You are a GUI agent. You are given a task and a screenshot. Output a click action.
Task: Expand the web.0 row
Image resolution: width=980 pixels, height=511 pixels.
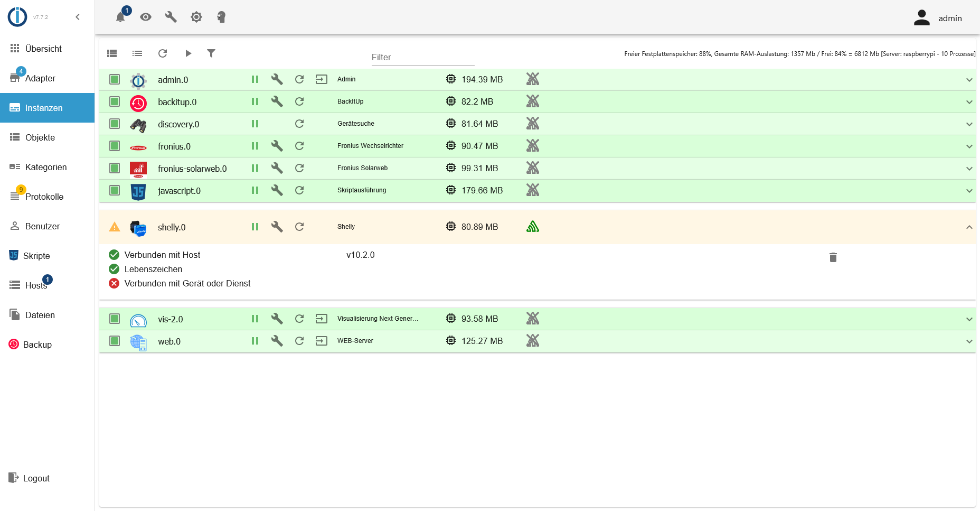coord(969,341)
